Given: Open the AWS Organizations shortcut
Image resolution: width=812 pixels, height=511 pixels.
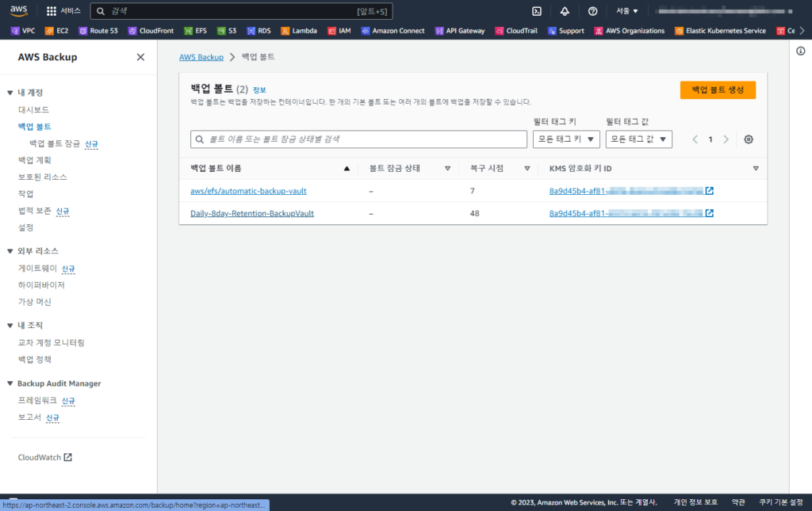Looking at the screenshot, I should pos(629,31).
